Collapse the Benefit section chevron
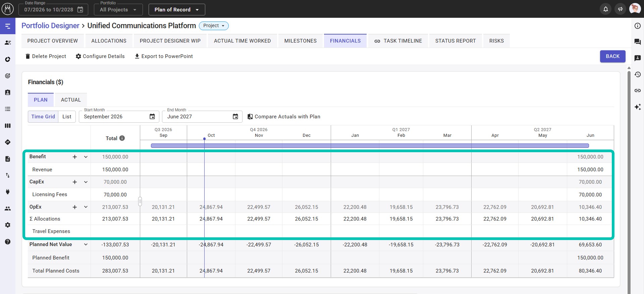 pos(86,157)
